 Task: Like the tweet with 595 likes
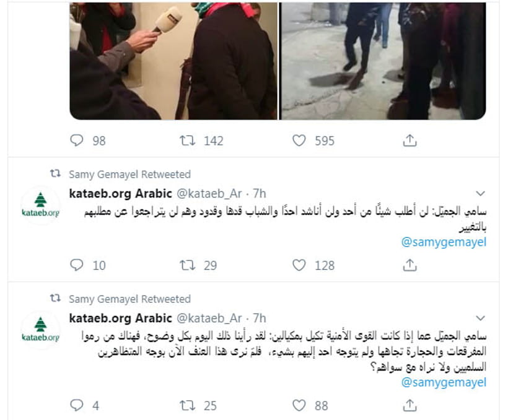299,141
